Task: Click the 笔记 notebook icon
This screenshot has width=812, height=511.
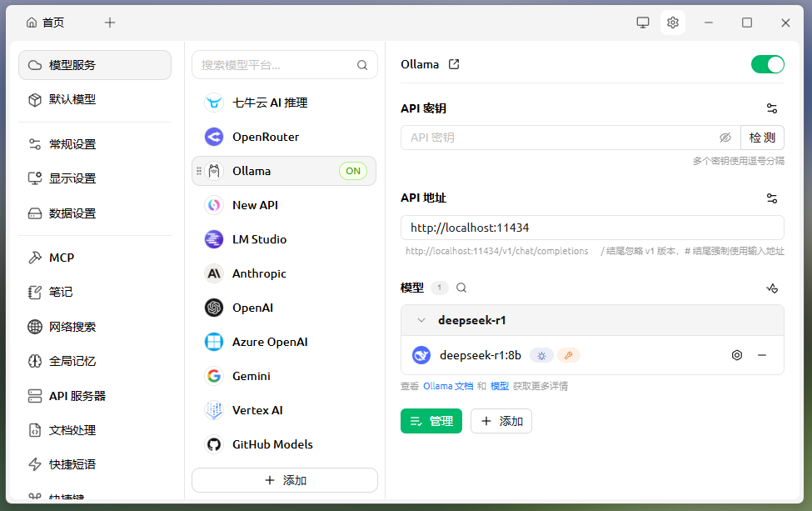Action: 35,293
